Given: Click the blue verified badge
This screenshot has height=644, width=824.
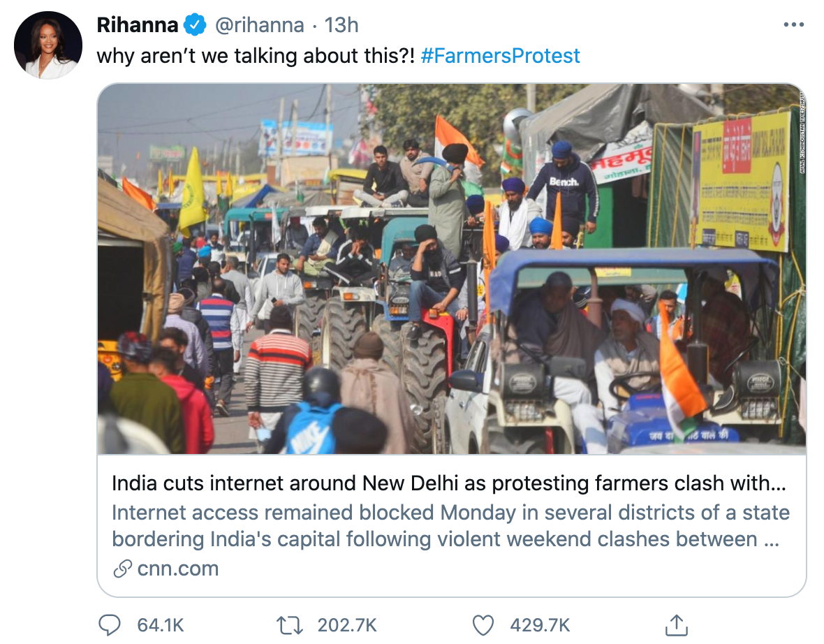Looking at the screenshot, I should pos(194,26).
